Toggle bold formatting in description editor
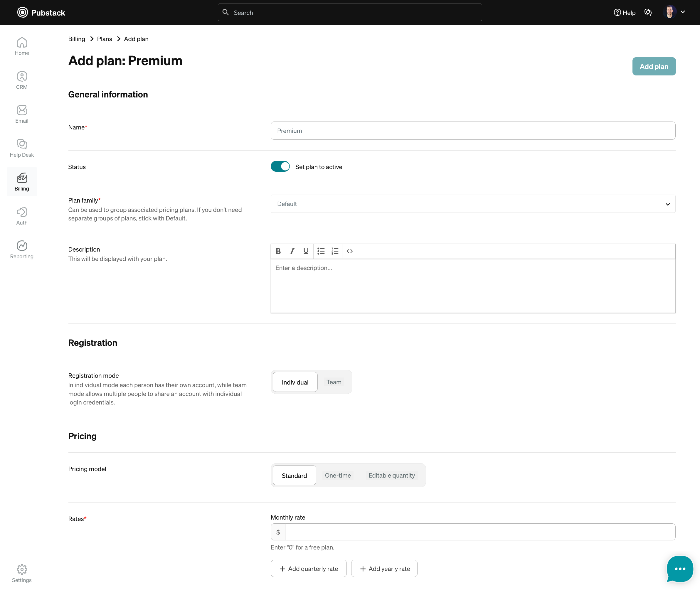 (x=278, y=251)
